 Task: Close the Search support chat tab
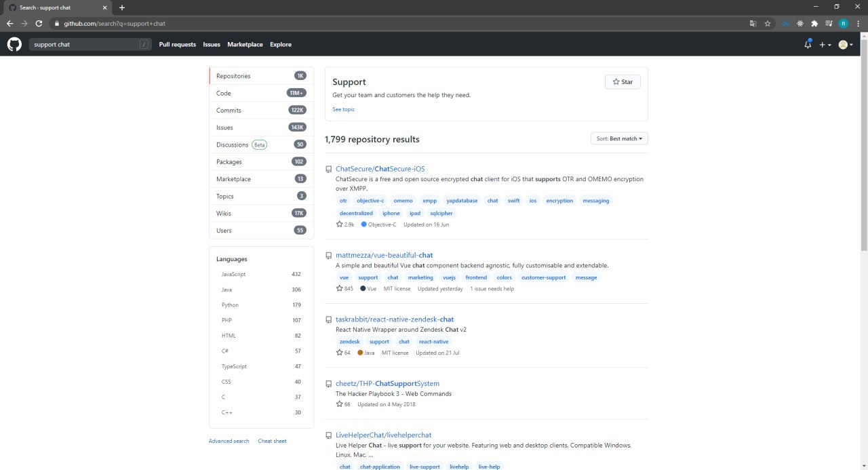coord(104,7)
